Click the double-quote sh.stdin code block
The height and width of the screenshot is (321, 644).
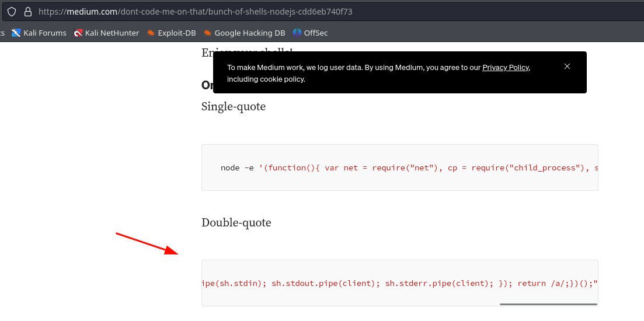pos(399,283)
